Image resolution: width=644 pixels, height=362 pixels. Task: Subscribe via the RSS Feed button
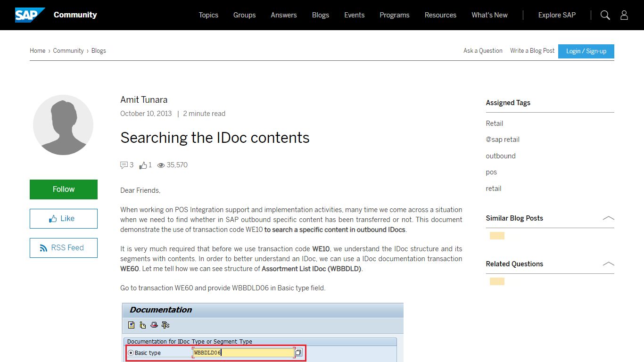pos(64,248)
